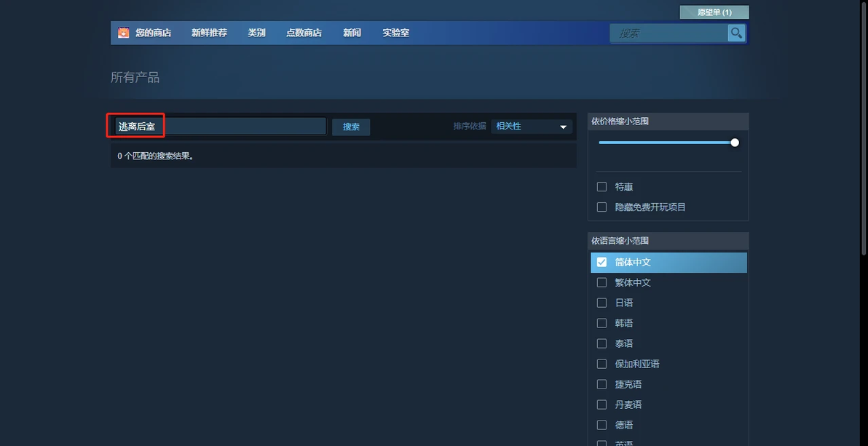This screenshot has height=446, width=868.
Task: Enable the 特惠 checkbox
Action: [x=601, y=187]
